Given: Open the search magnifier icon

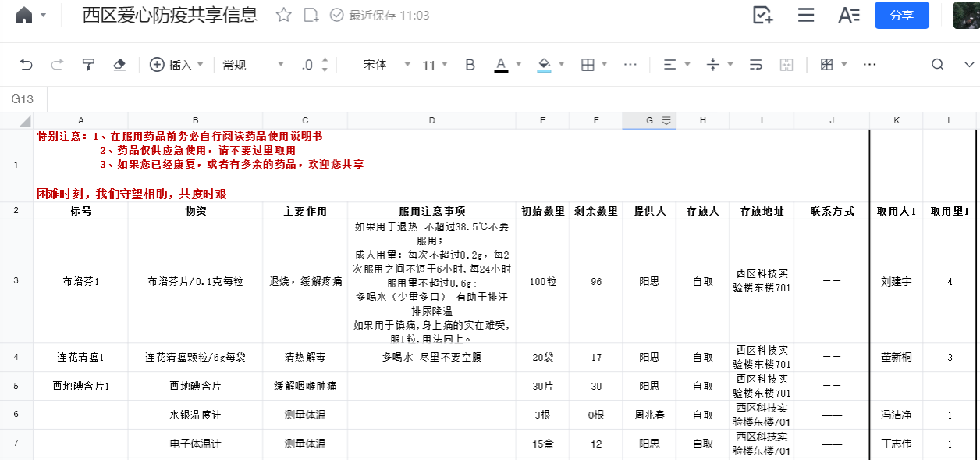Looking at the screenshot, I should (937, 65).
